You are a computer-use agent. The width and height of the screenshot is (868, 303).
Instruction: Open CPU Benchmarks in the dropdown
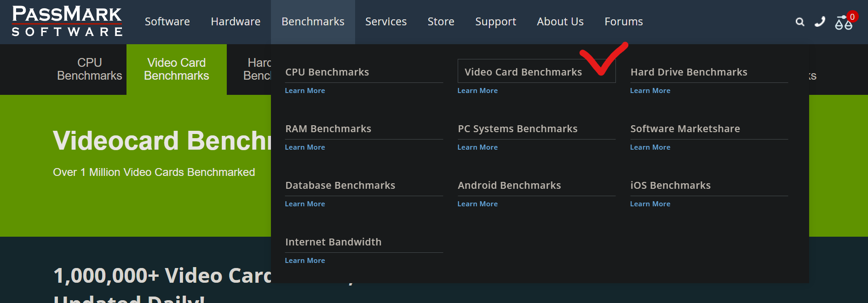coord(327,72)
